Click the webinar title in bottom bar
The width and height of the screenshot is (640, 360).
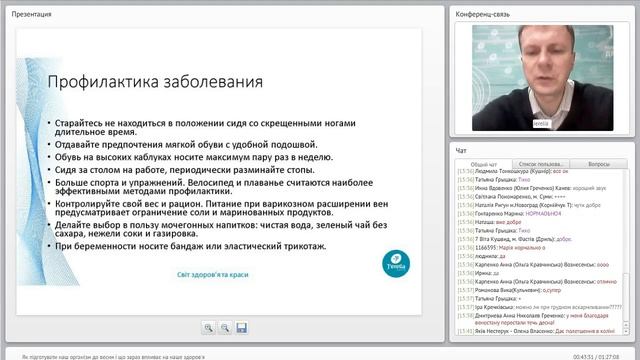[x=113, y=357]
